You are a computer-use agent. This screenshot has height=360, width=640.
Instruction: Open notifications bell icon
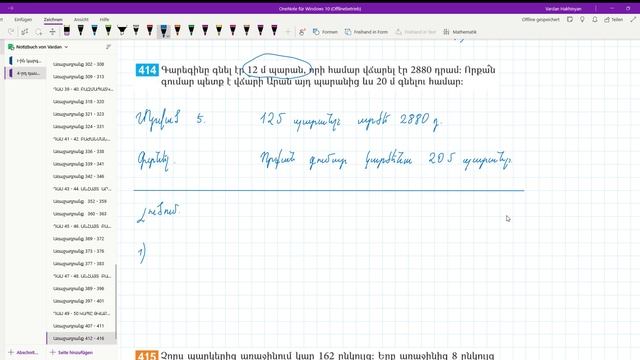click(x=595, y=20)
